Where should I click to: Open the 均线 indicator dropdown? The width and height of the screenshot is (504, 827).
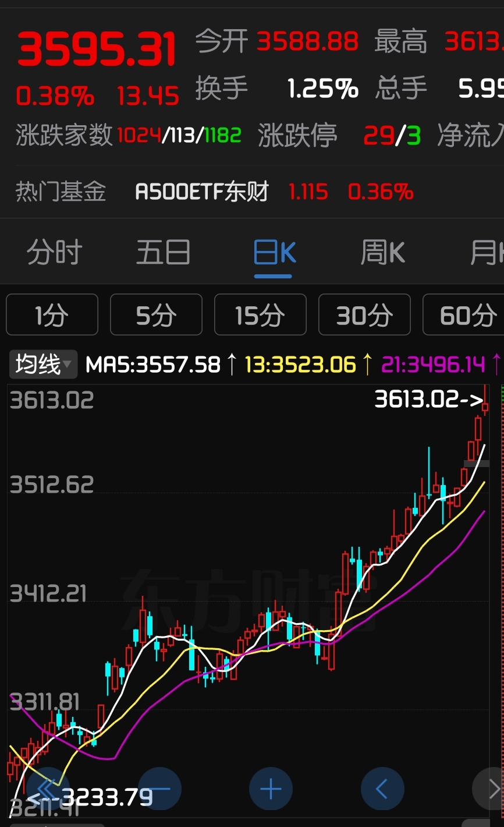point(42,365)
